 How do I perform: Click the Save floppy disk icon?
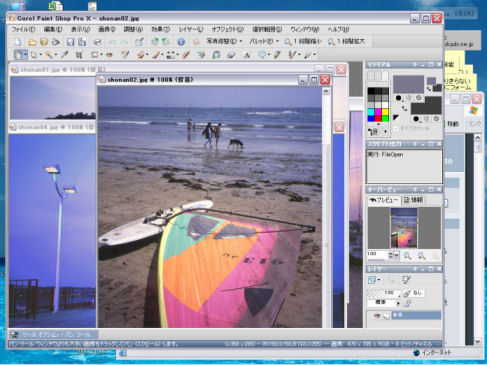pos(70,42)
